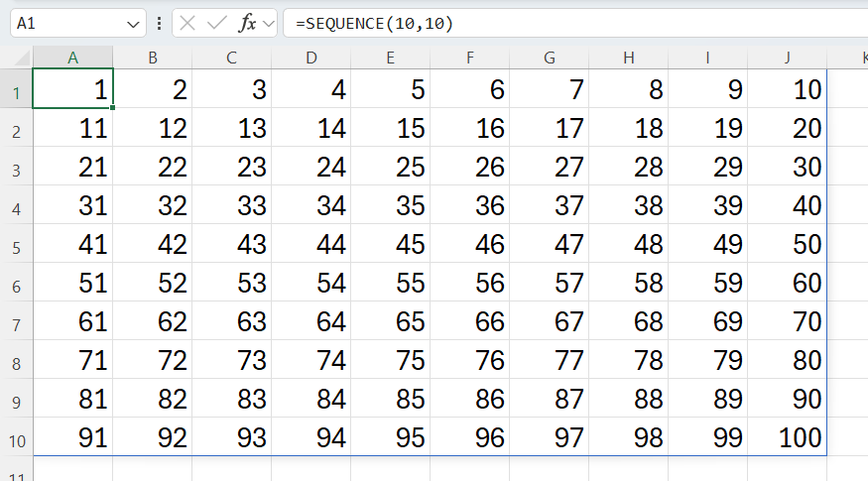The height and width of the screenshot is (481, 868).
Task: Click cell containing 76
Action: pyautogui.click(x=470, y=360)
